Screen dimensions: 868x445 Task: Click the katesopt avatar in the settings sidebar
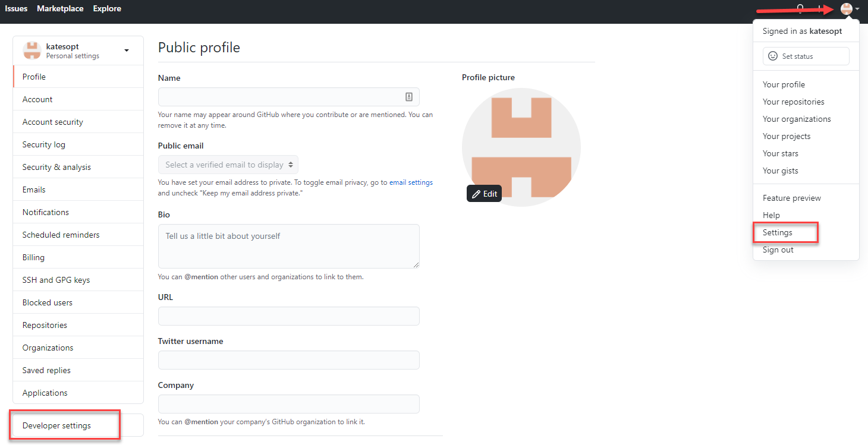32,50
